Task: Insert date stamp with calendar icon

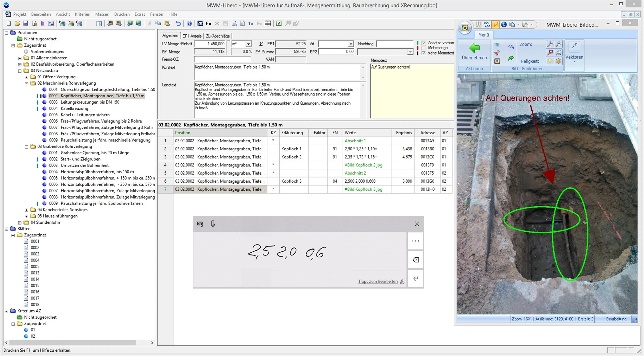Action: (497, 61)
